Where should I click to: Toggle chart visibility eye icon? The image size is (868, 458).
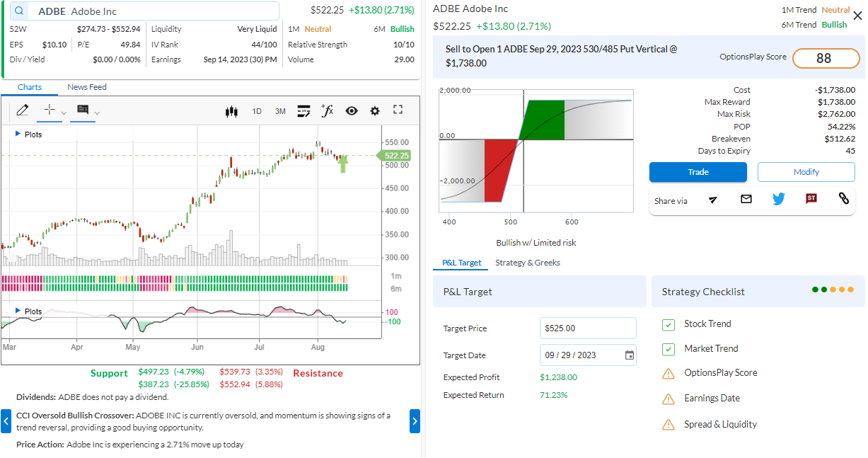pos(352,111)
